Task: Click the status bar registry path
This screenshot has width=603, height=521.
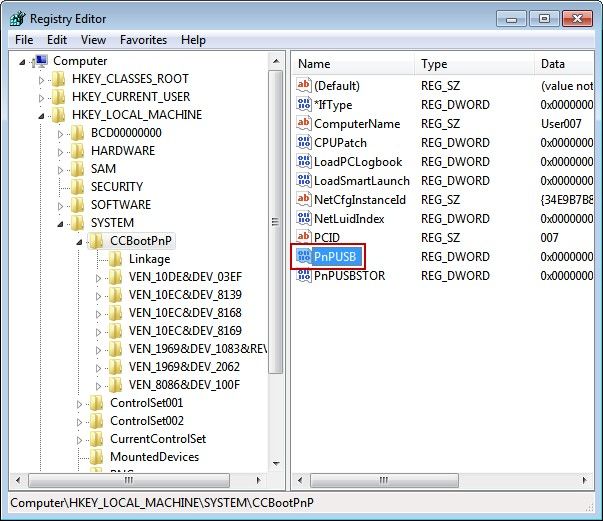Action: (162, 503)
